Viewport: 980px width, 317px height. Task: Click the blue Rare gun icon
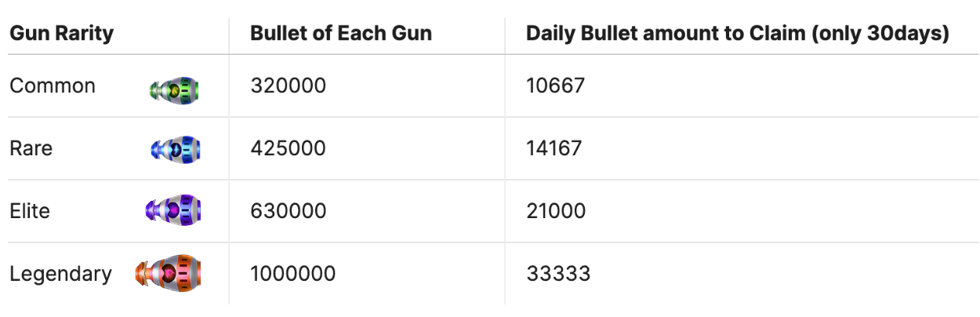click(x=176, y=149)
